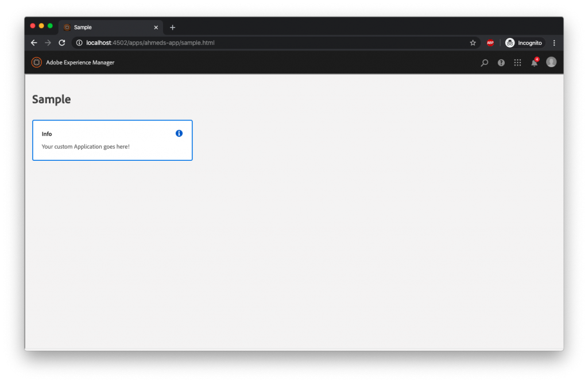The height and width of the screenshot is (383, 588).
Task: Click the Adobe Experience Manager logo icon
Action: 36,62
